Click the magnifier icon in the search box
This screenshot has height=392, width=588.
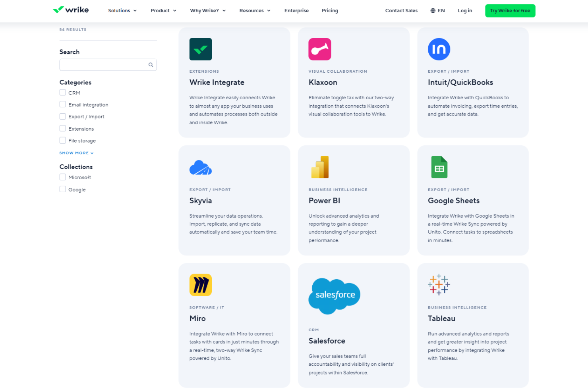(151, 65)
